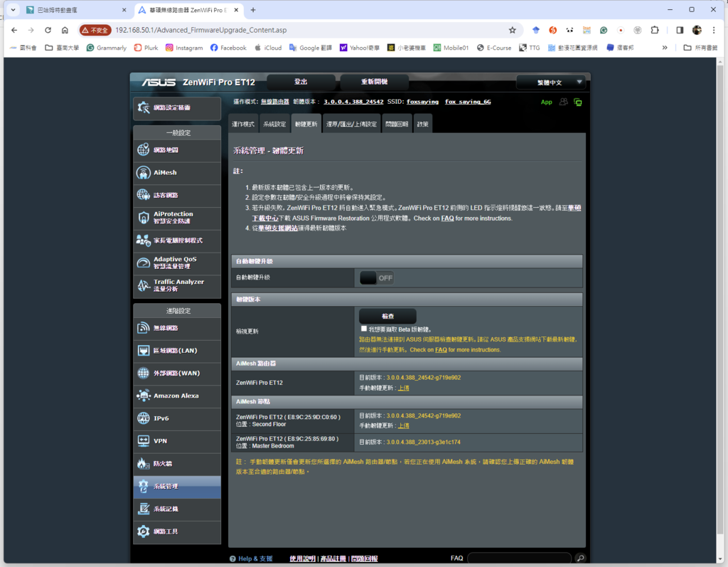Open Traffic Analyzer page
Image resolution: width=728 pixels, height=567 pixels.
pyautogui.click(x=177, y=285)
